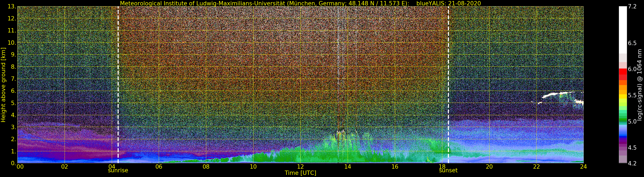Image resolution: width=644 pixels, height=177 pixels.
Task: Click the time axis tick label '22'
Action: [536, 166]
